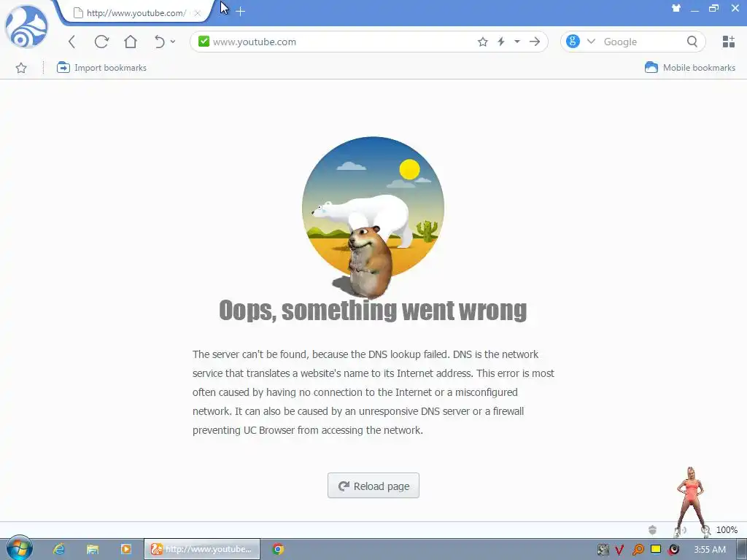Image resolution: width=747 pixels, height=560 pixels.
Task: Open bookmarks star on bookmarks bar
Action: [x=21, y=68]
